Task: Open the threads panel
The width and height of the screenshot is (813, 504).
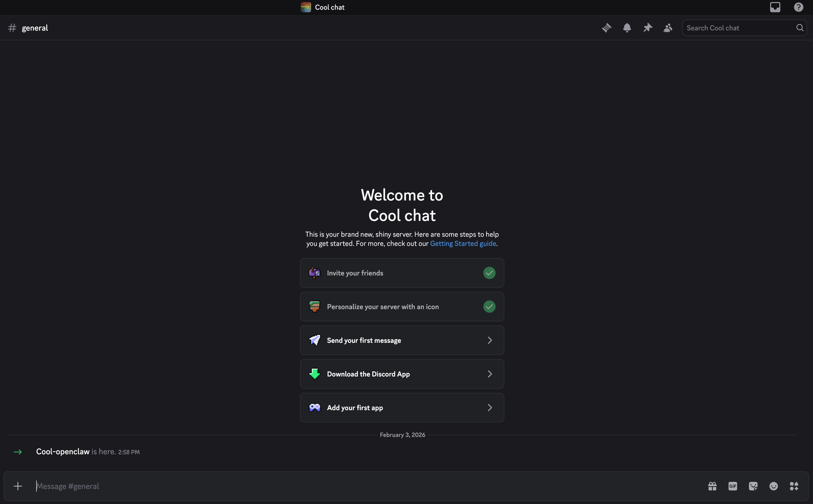Action: (x=606, y=28)
